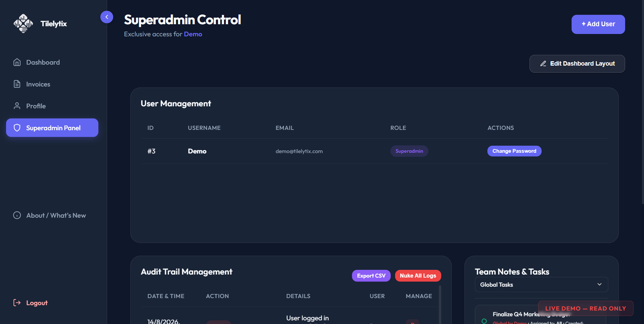
Task: Click the Demo link in subtitle
Action: (193, 34)
